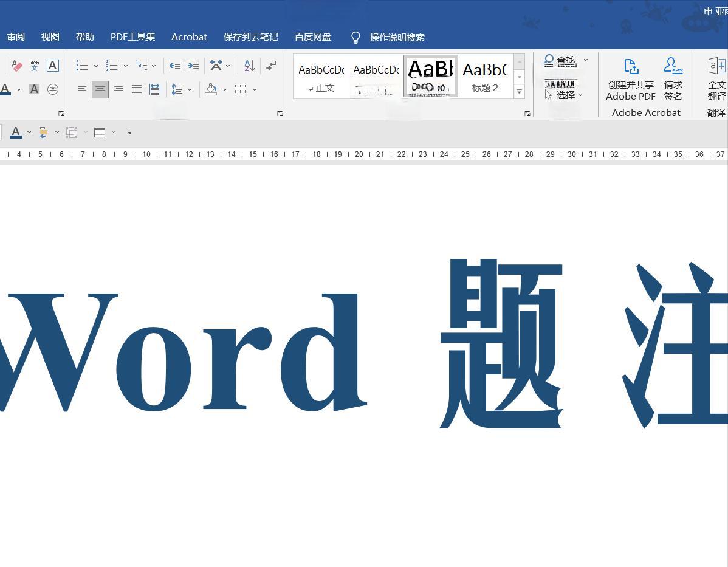This screenshot has width=728, height=567.
Task: Click the table icon in the Quick Access Toolbar
Action: (x=100, y=132)
